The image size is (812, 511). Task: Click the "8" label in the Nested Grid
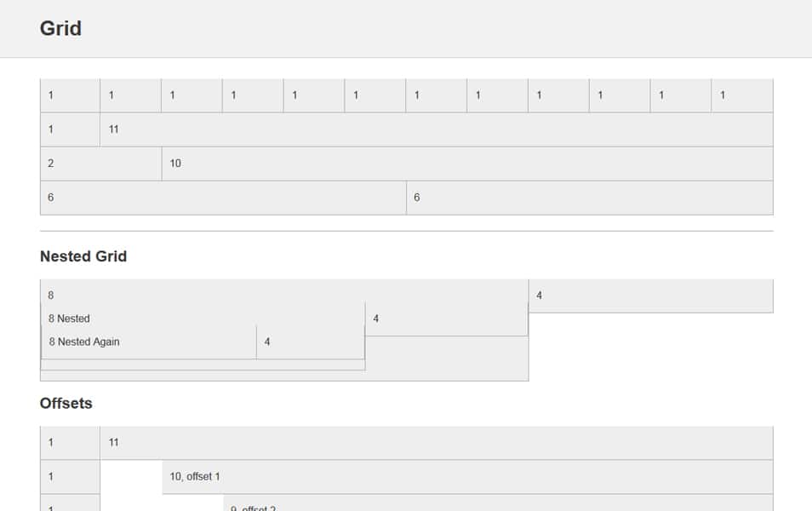tap(51, 296)
